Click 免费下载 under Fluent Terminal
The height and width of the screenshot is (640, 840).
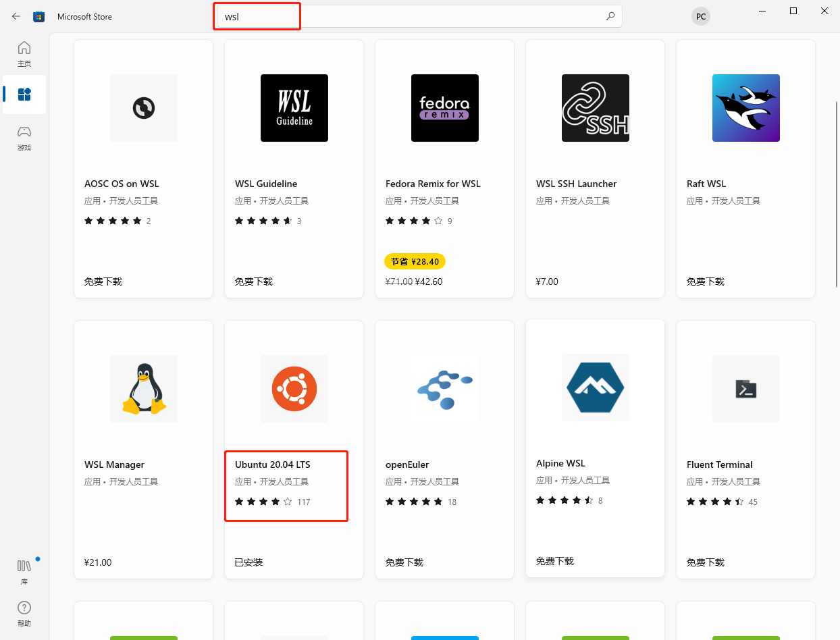(x=706, y=562)
